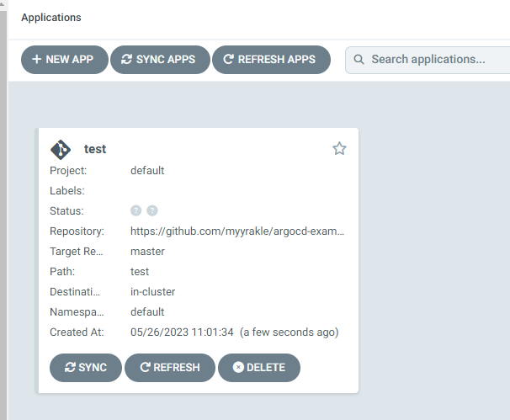
Task: Click the refresh icon on REFRESH APPS
Action: pyautogui.click(x=228, y=60)
